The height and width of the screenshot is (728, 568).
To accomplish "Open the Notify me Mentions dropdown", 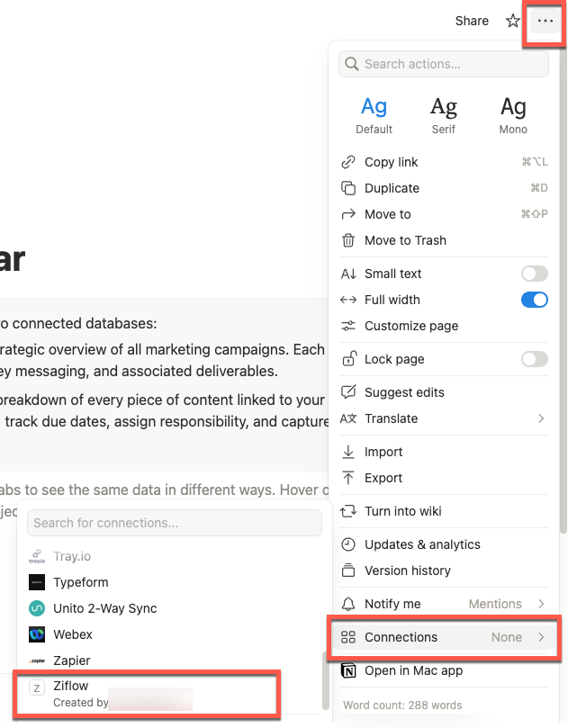I will 506,604.
